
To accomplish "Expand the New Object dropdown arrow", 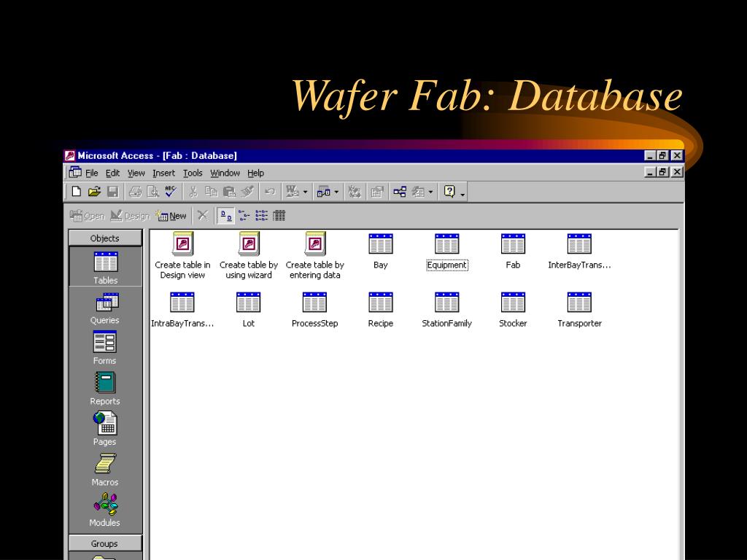I will click(x=430, y=192).
